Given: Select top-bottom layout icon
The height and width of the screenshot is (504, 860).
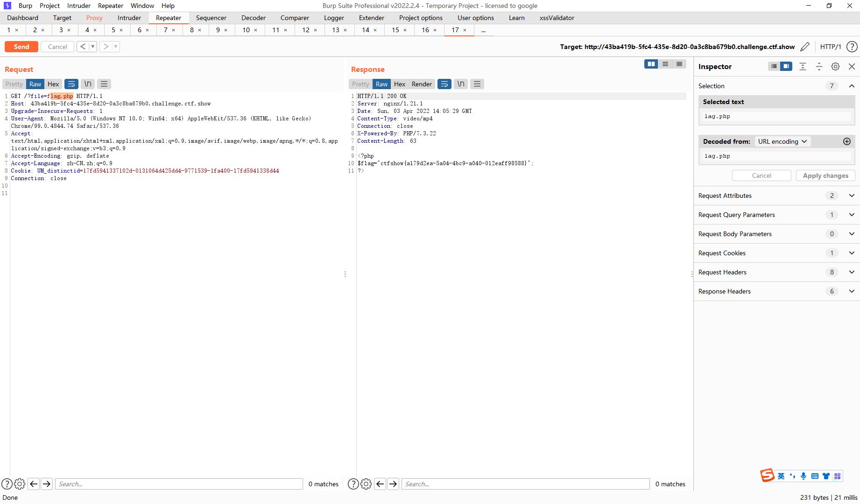Looking at the screenshot, I should point(665,64).
